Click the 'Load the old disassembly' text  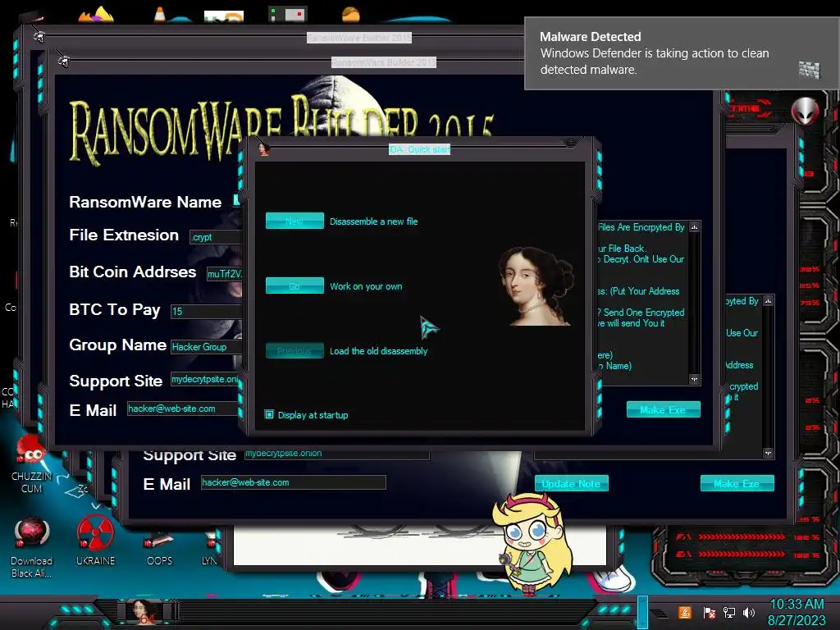(x=378, y=351)
